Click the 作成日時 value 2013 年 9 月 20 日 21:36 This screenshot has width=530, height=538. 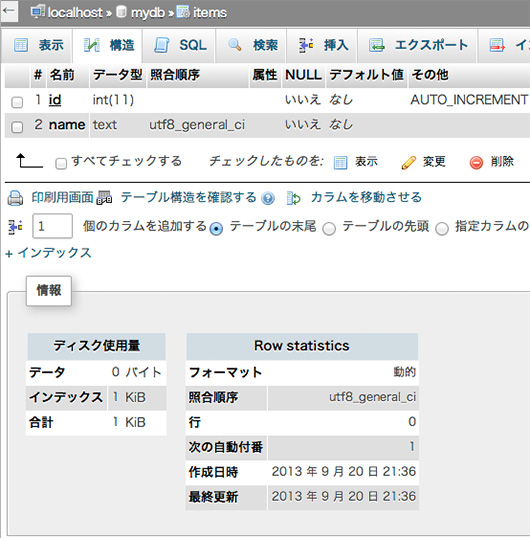pos(344,472)
